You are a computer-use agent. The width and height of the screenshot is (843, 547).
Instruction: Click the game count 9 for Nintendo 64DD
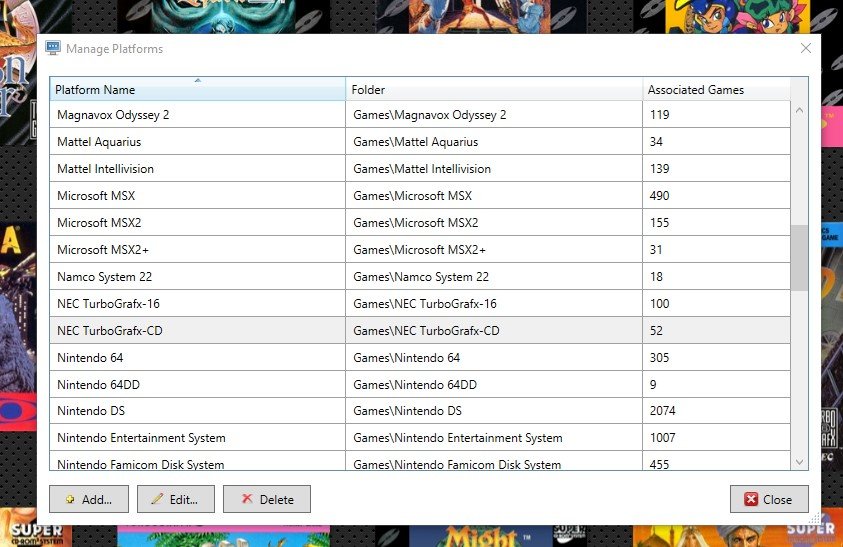pyautogui.click(x=653, y=385)
